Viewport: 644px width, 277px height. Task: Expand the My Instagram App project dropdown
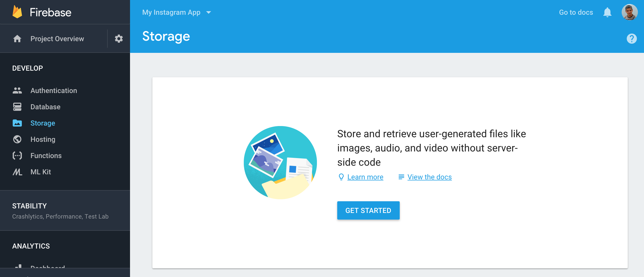pyautogui.click(x=177, y=12)
